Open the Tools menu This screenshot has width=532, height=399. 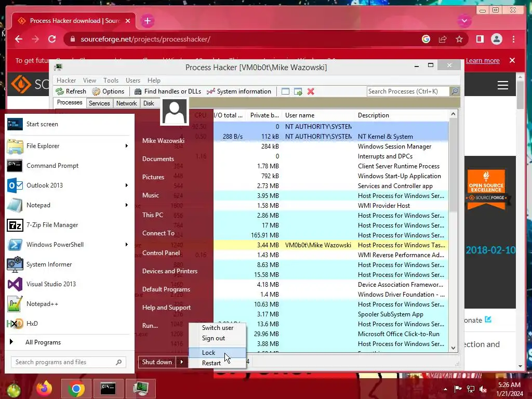111,81
